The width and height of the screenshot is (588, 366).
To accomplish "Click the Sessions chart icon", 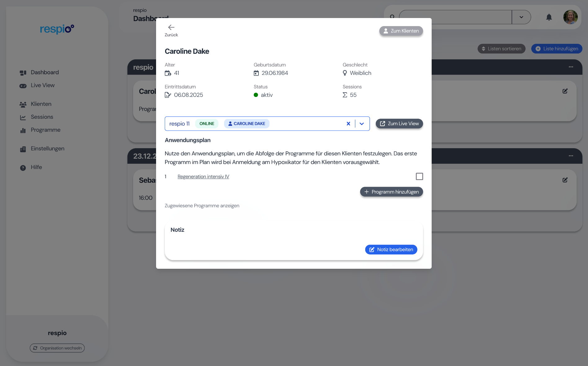I will click(23, 117).
